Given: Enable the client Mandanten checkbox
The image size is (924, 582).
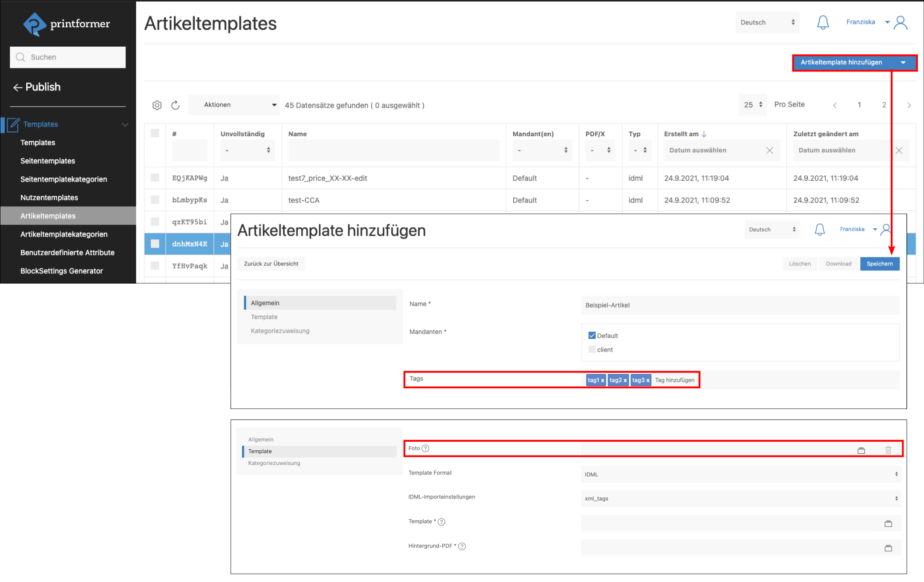Looking at the screenshot, I should coord(592,349).
